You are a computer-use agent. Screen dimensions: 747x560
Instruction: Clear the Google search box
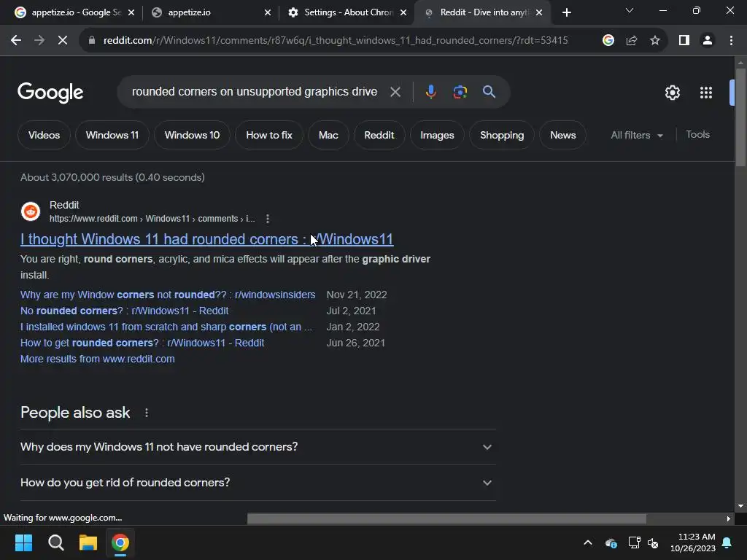pos(395,92)
